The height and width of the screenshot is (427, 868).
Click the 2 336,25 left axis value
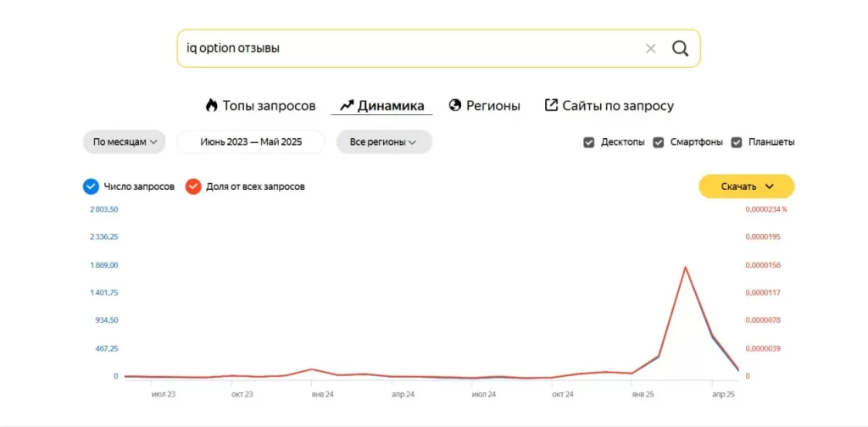(x=104, y=236)
